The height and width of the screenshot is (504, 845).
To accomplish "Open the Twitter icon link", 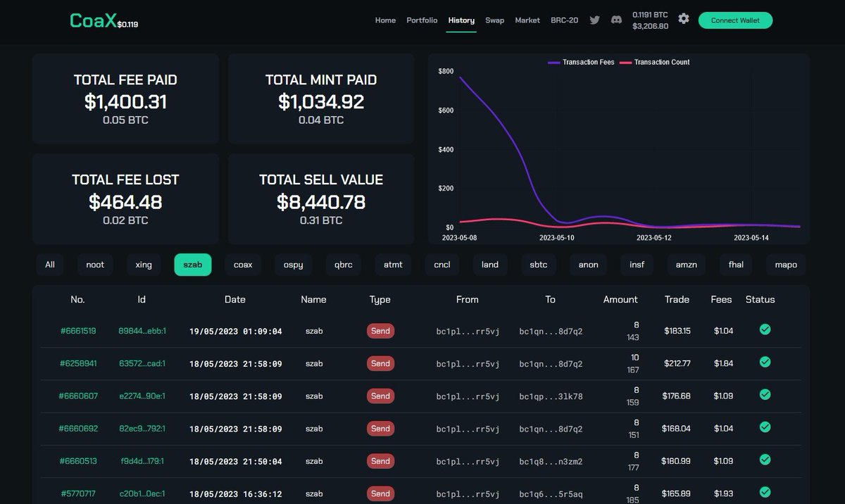I will (x=594, y=20).
